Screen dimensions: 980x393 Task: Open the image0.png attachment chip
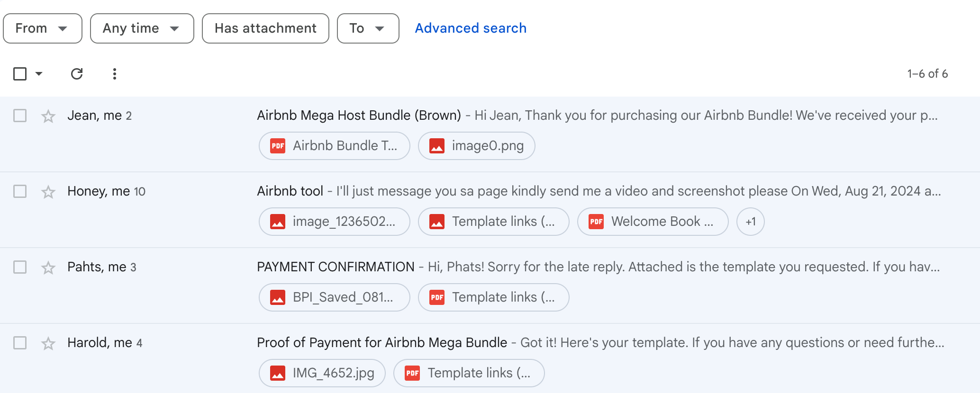pyautogui.click(x=476, y=146)
